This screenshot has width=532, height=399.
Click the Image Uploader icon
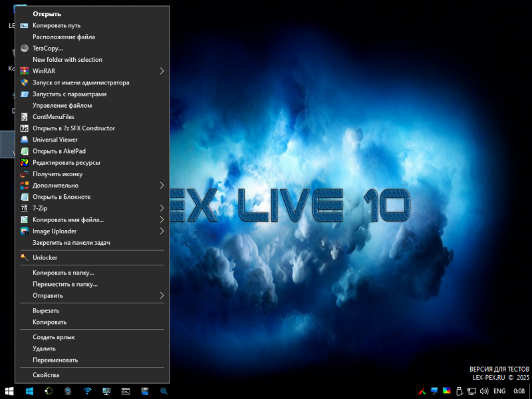tap(25, 231)
